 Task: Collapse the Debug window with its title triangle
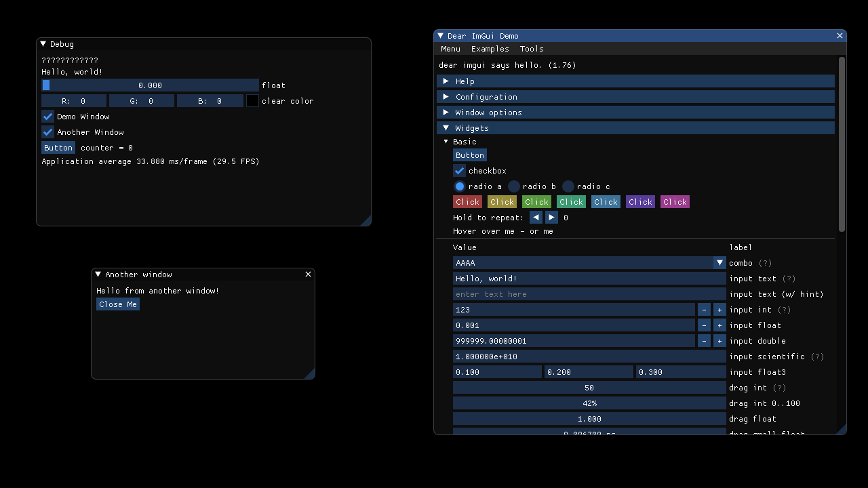coord(43,44)
